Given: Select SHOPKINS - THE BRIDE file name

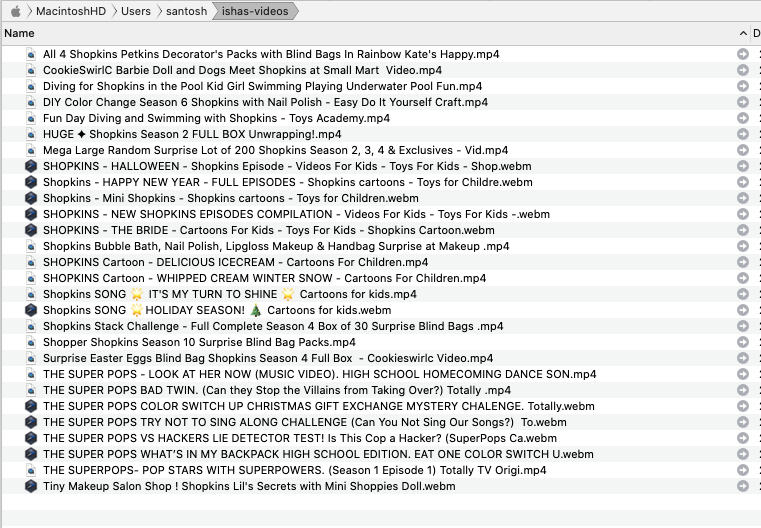Looking at the screenshot, I should tap(269, 231).
